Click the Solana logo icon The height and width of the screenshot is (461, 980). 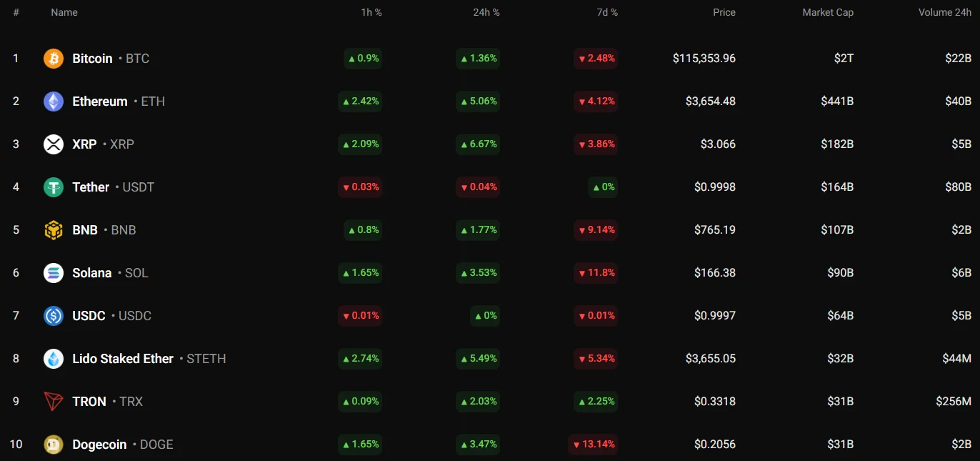tap(54, 273)
